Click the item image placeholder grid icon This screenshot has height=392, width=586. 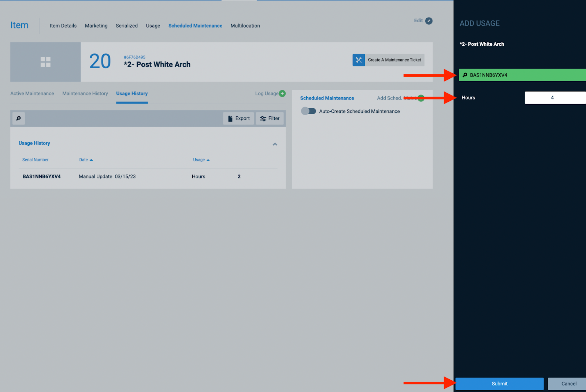point(45,62)
